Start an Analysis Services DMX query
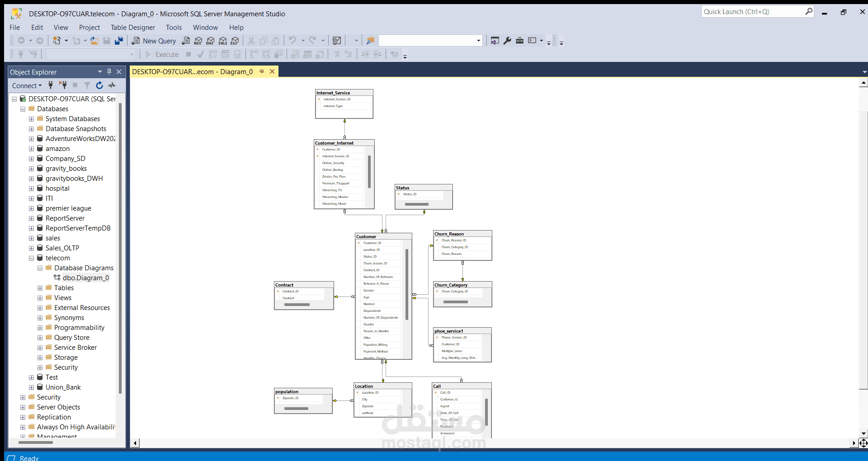Viewport: 868px width, 461px height. tap(210, 41)
